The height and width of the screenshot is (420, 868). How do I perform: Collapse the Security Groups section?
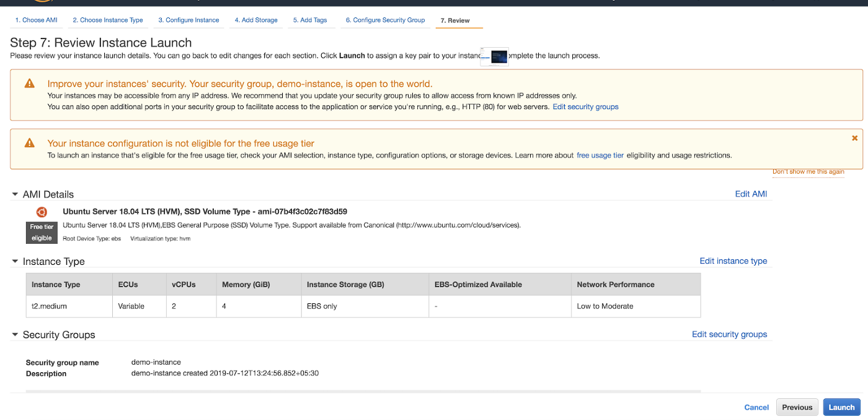click(x=15, y=334)
